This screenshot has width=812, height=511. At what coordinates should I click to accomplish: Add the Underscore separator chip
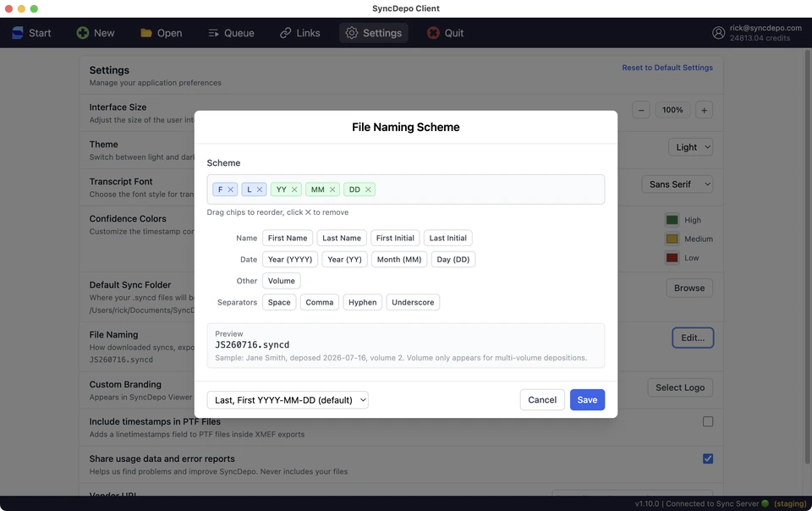pyautogui.click(x=413, y=302)
